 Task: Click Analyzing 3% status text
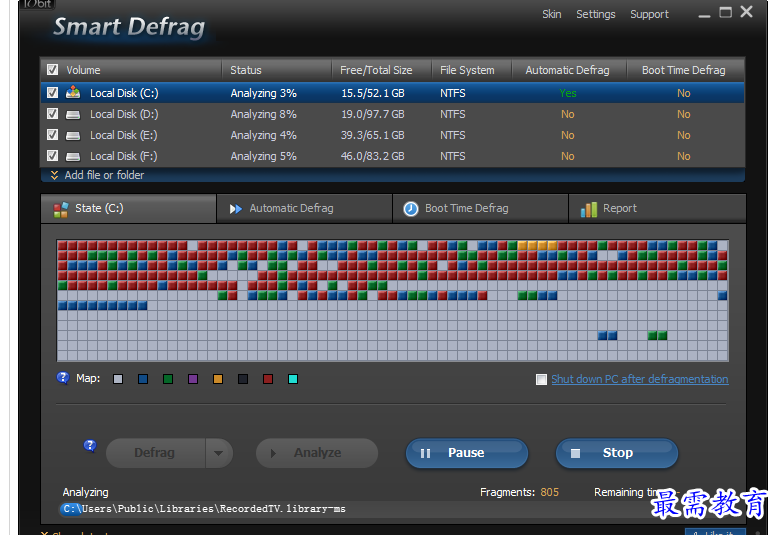(x=263, y=93)
